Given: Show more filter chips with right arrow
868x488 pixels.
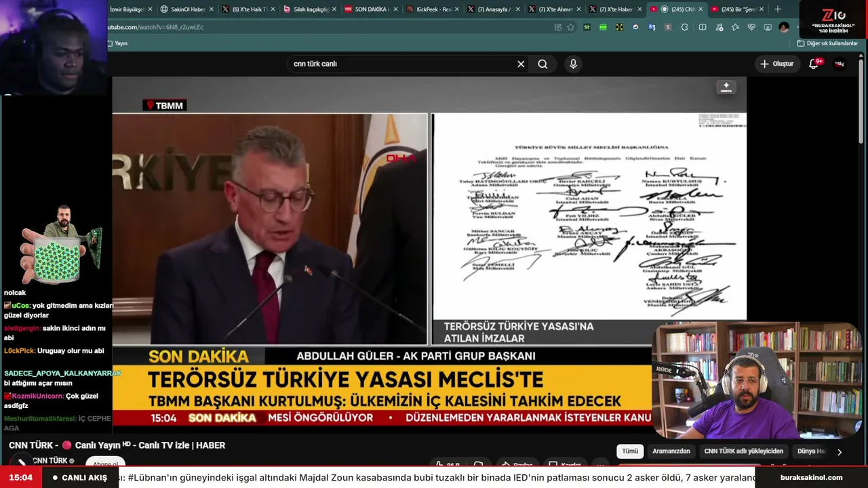Looking at the screenshot, I should (840, 452).
